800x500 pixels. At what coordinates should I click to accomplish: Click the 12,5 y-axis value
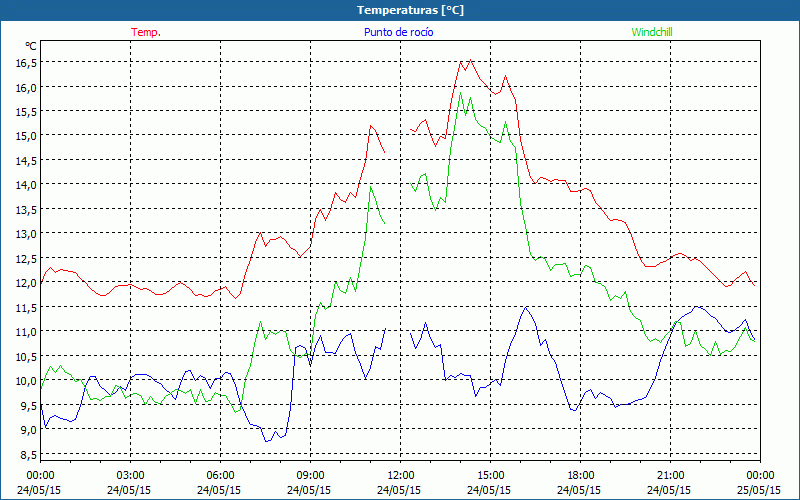[27, 258]
